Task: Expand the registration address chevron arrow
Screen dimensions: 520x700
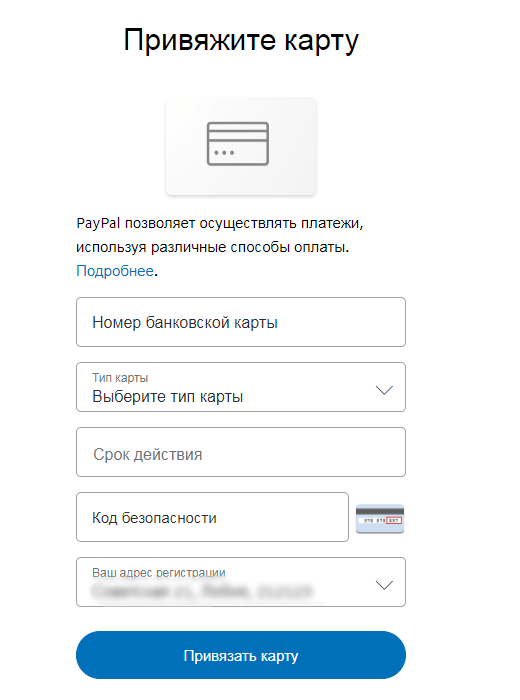Action: tap(384, 585)
